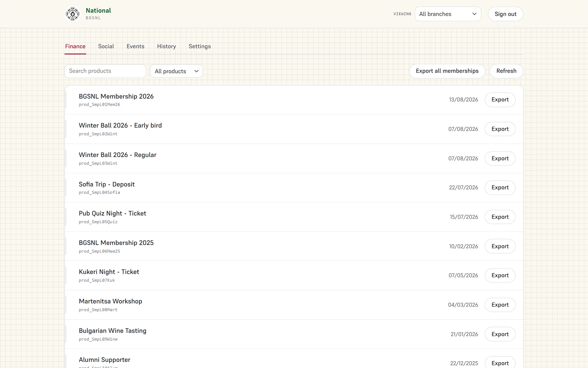
Task: Export Kukeri Night - Ticket
Action: (x=500, y=275)
